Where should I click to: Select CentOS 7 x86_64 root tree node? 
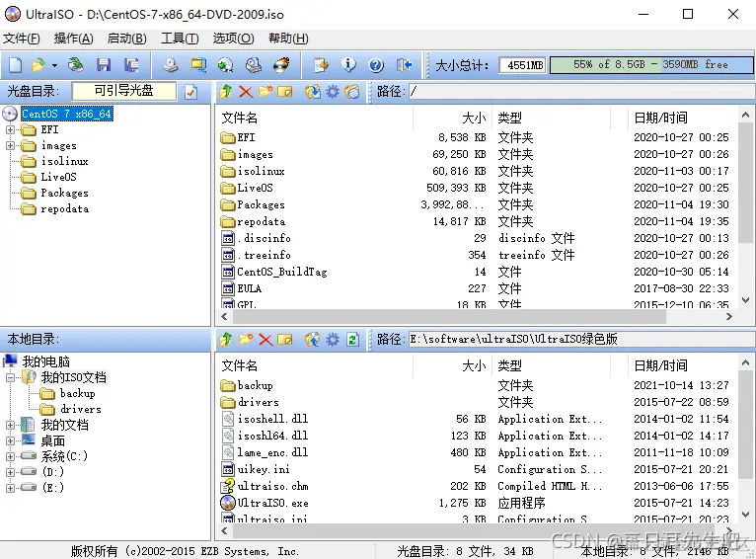point(67,114)
